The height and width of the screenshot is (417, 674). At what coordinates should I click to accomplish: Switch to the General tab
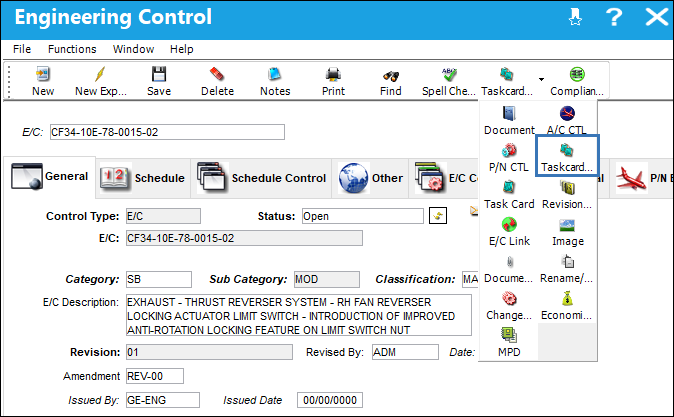pyautogui.click(x=49, y=177)
